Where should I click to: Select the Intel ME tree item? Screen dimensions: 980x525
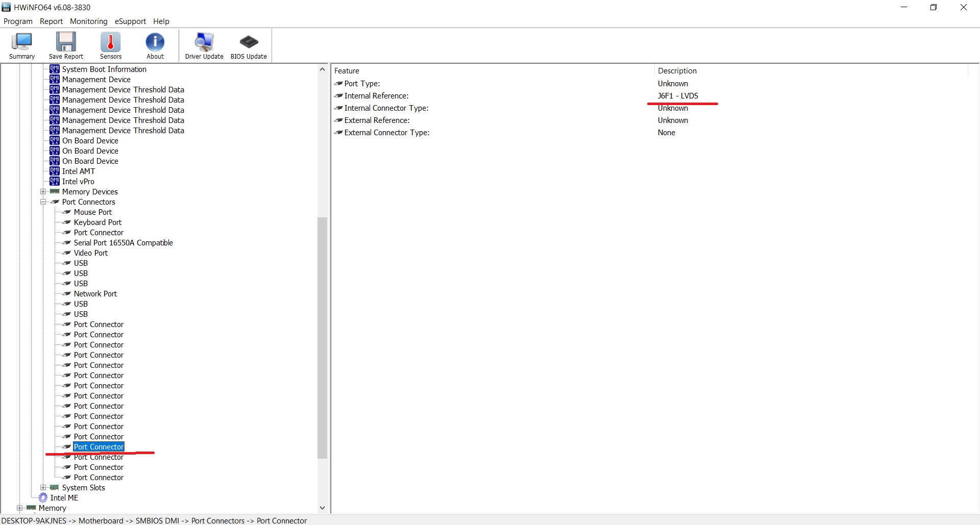point(64,498)
